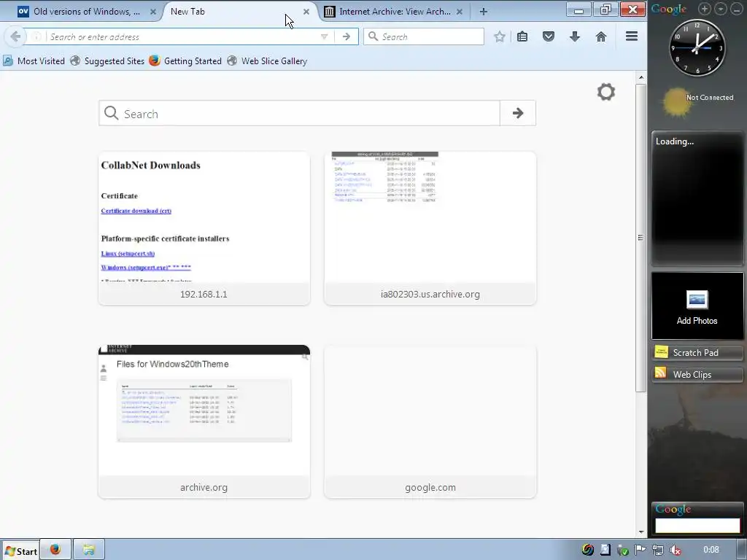
Task: Click the Go arrow in address bar
Action: tap(347, 36)
